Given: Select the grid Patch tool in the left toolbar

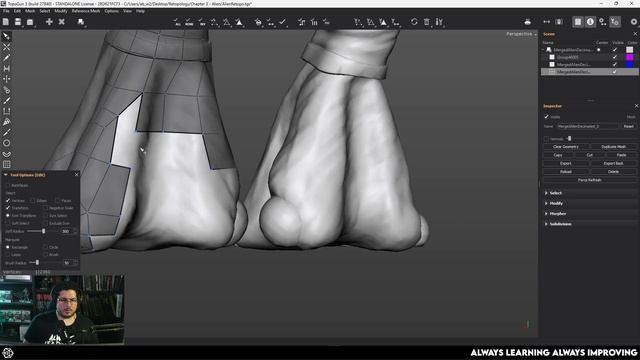Looking at the screenshot, I should (7, 164).
